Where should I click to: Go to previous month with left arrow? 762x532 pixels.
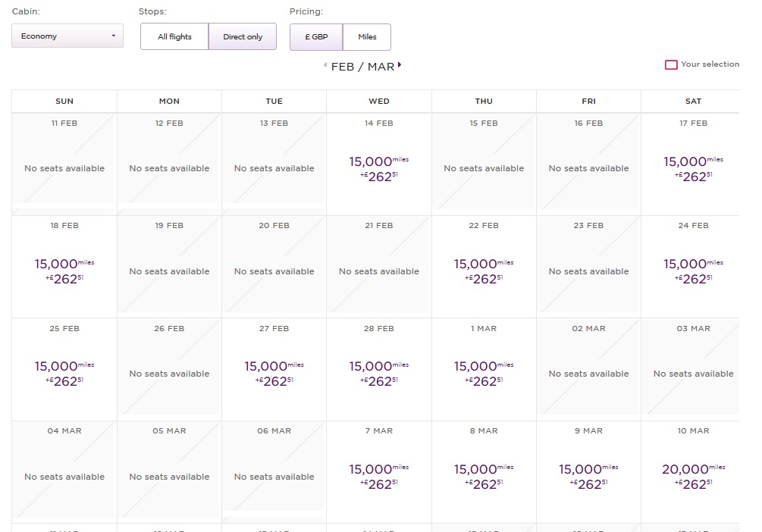326,66
